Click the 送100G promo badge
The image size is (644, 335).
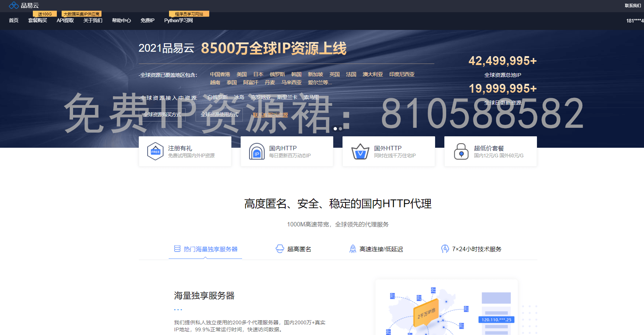click(x=45, y=14)
